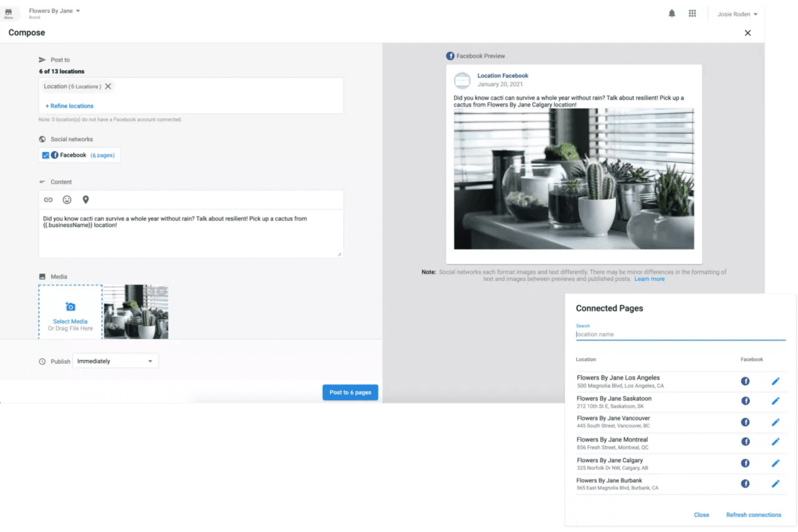
Task: Open the Publish timing dropdown set to Immediately
Action: coord(115,361)
